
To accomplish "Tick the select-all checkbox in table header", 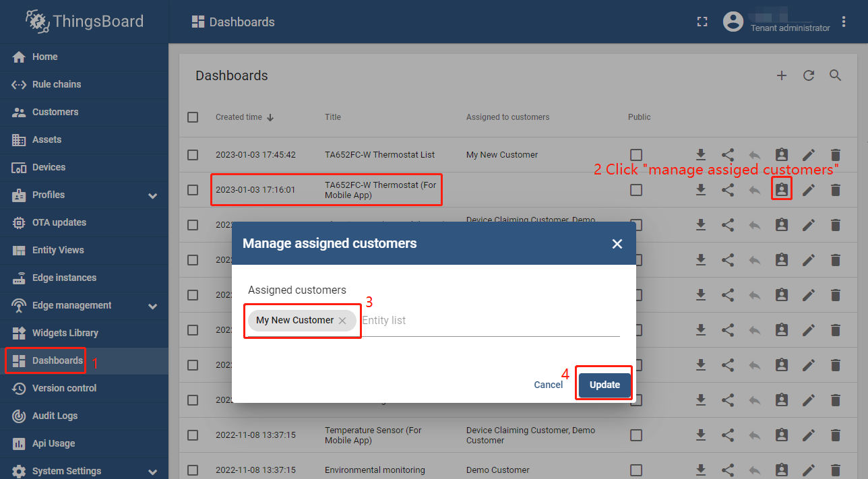I will (193, 117).
